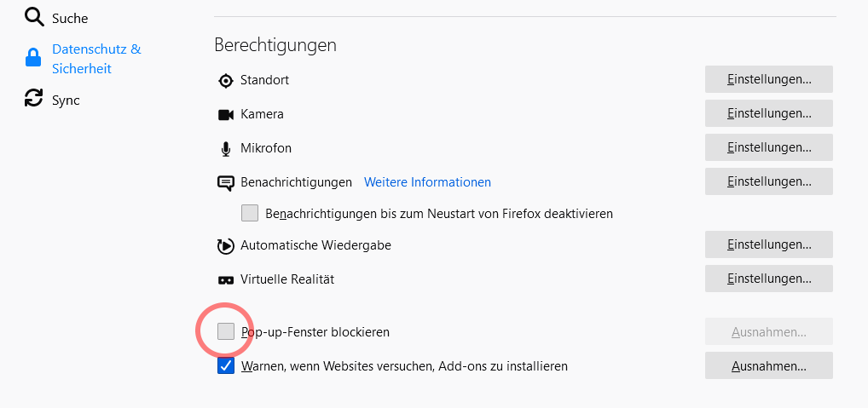
Task: Click the Virtuelle Realität headset icon
Action: (x=226, y=280)
